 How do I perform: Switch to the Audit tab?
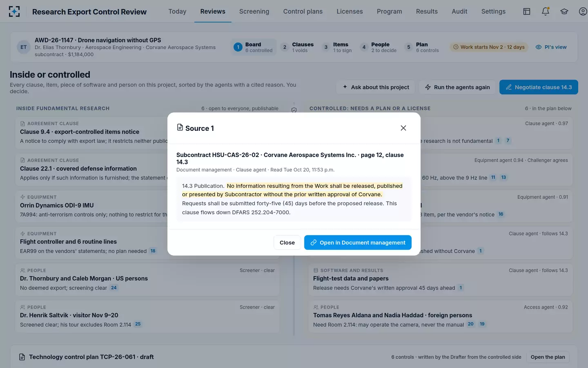coord(459,11)
